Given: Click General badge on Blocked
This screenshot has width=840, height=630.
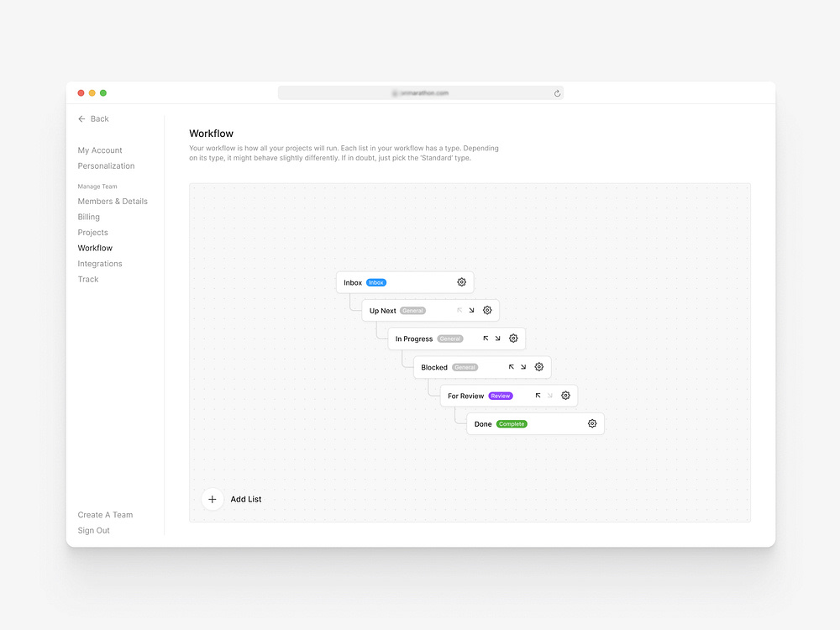Looking at the screenshot, I should [x=465, y=368].
